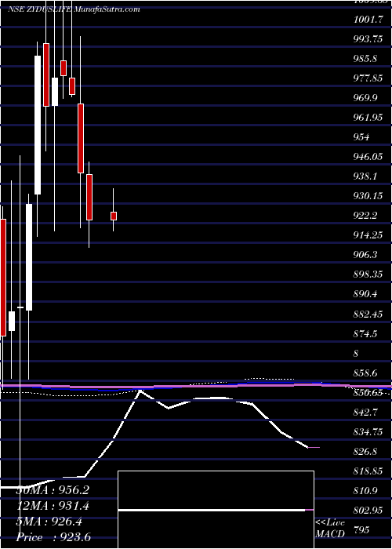Click the MACD histogram box outline

216,510
